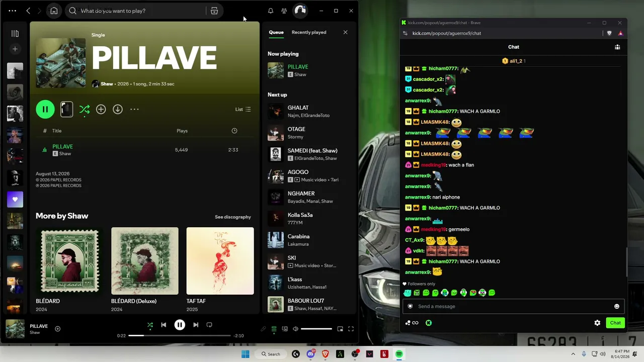Open Your Library in Spotify sidebar
644x362 pixels.
click(x=15, y=34)
